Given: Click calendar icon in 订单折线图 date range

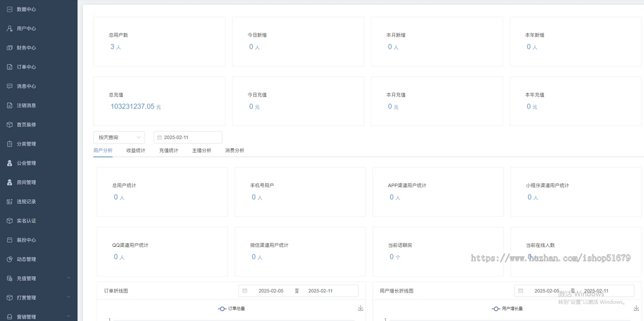Looking at the screenshot, I should pos(245,291).
